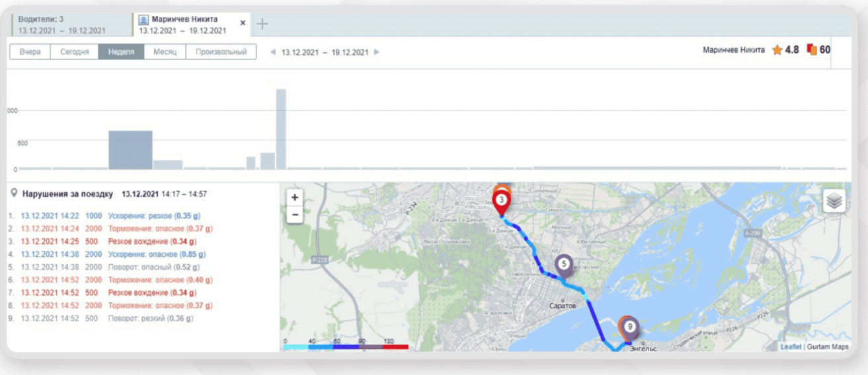Zoom out the map

click(295, 214)
